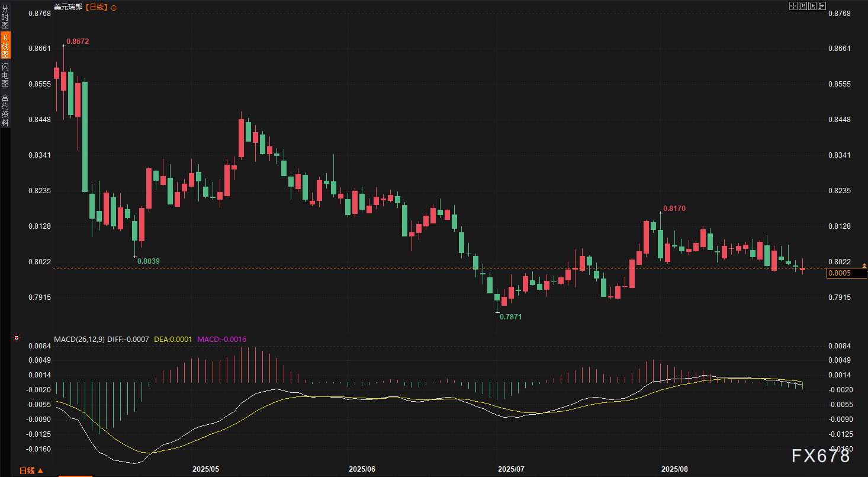Click the chart jump-to-start axis icon
The width and height of the screenshot is (868, 477).
pyautogui.click(x=803, y=6)
